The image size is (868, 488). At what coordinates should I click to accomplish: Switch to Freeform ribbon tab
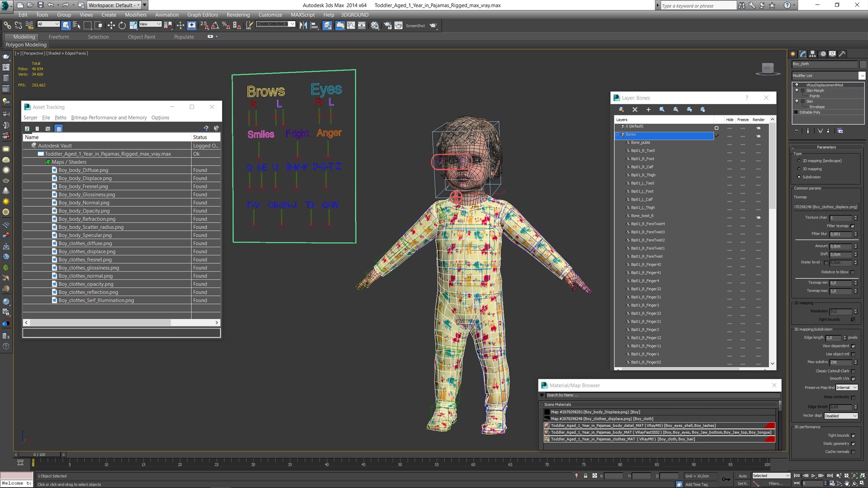pyautogui.click(x=59, y=37)
